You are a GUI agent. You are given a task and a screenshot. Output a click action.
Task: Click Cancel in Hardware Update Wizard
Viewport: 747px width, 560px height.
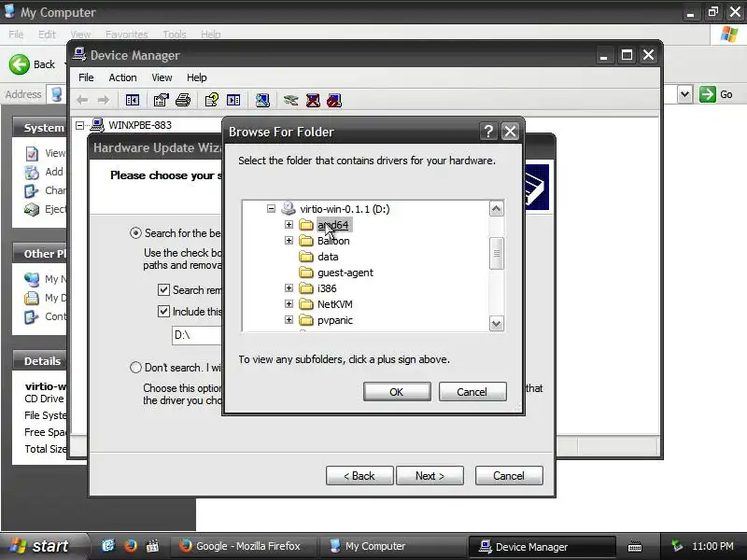[509, 476]
